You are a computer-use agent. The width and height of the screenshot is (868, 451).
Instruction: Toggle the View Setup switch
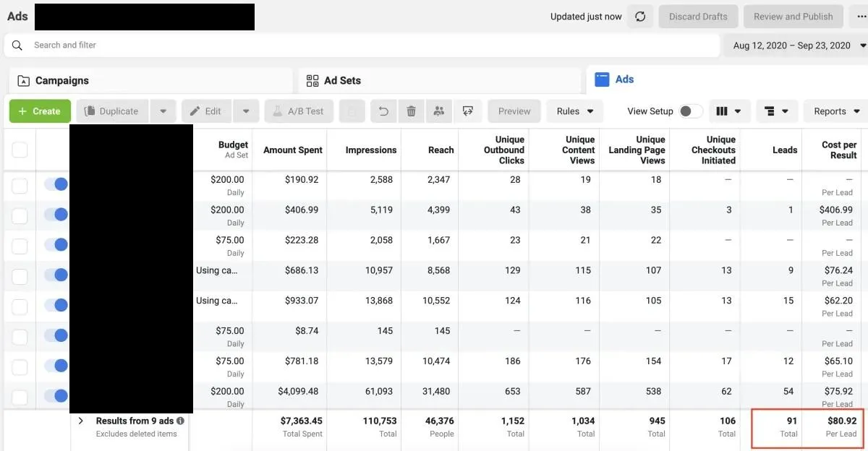pos(690,111)
